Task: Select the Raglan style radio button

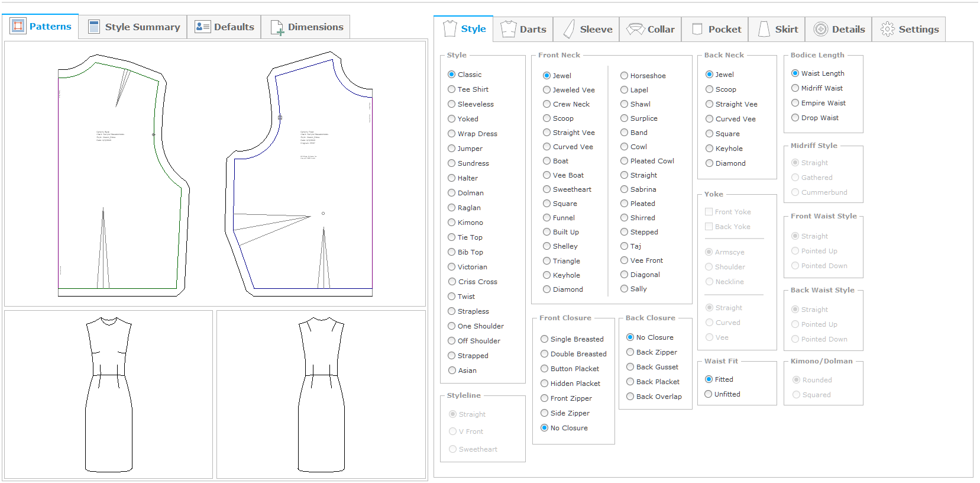Action: [x=452, y=208]
